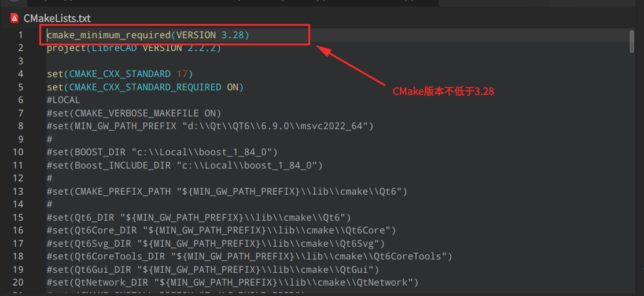
Task: Click the #LOCAL comment line
Action: [x=63, y=100]
